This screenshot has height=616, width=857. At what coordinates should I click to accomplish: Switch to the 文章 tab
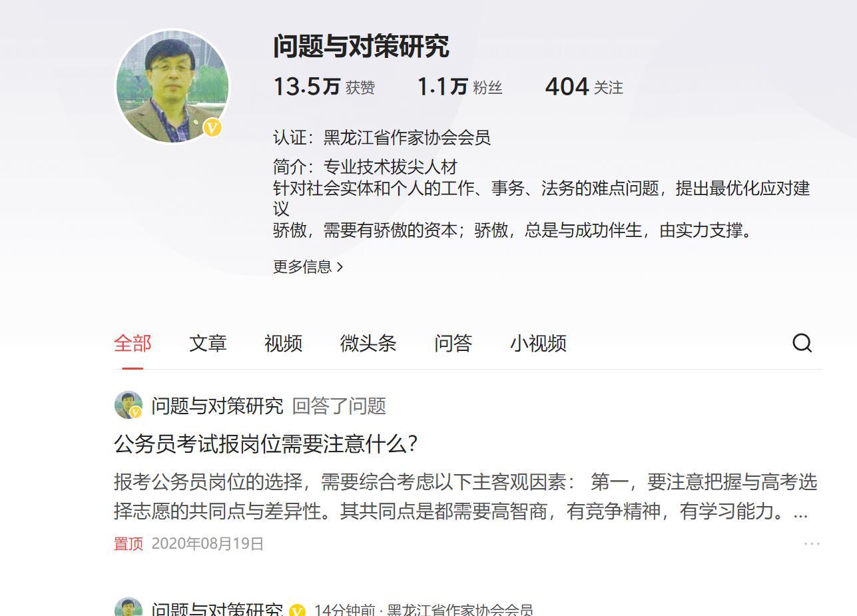pyautogui.click(x=208, y=344)
